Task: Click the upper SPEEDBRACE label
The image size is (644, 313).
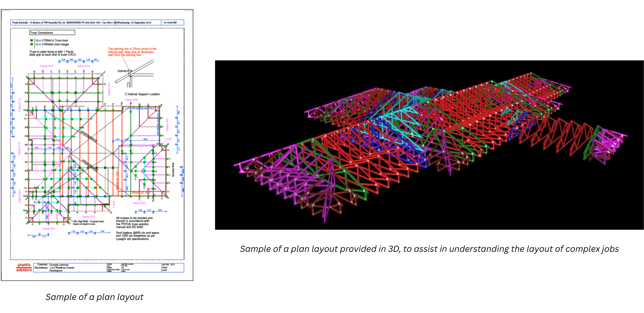Action: pyautogui.click(x=89, y=137)
